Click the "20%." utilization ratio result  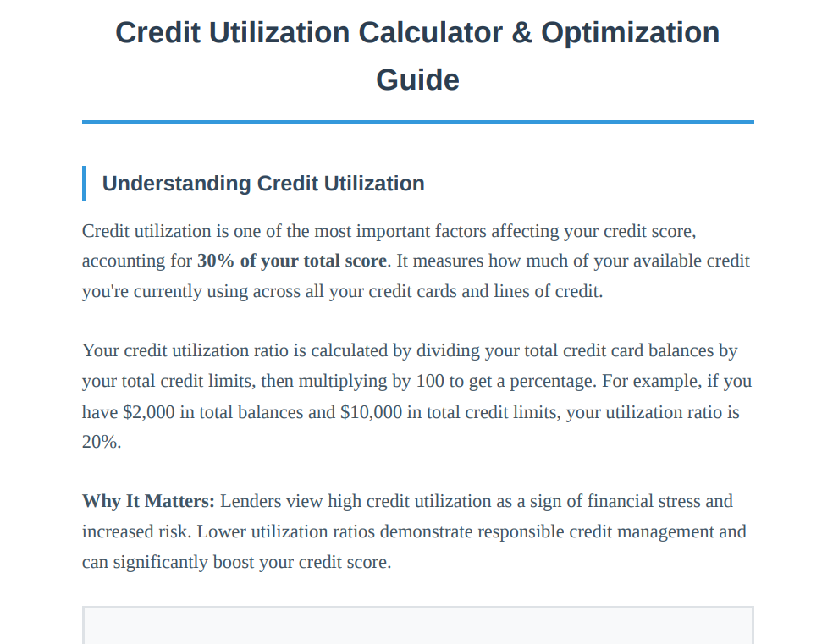tap(102, 443)
